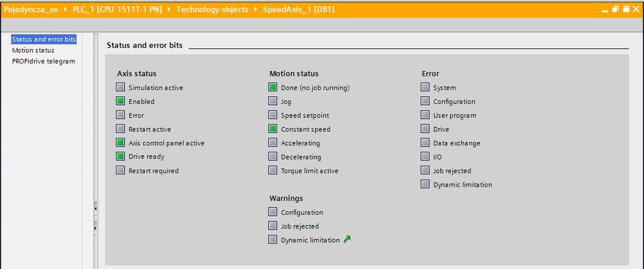
Task: Click the System error indicator
Action: pyautogui.click(x=425, y=87)
